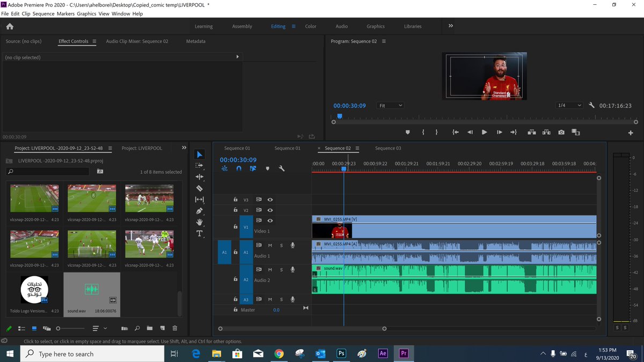Image resolution: width=644 pixels, height=362 pixels.
Task: Expand Project panel tabs overflow chevrons
Action: point(184,148)
